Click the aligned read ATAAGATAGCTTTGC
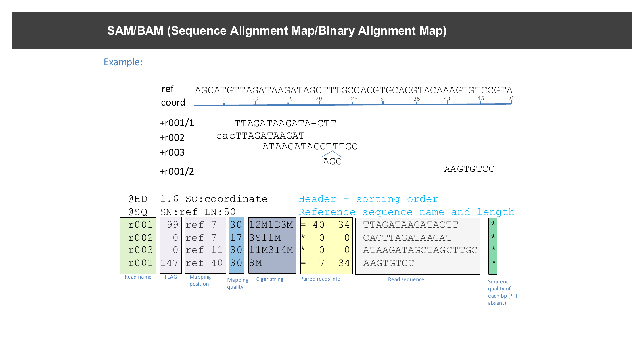This screenshot has width=644, height=362. click(310, 147)
